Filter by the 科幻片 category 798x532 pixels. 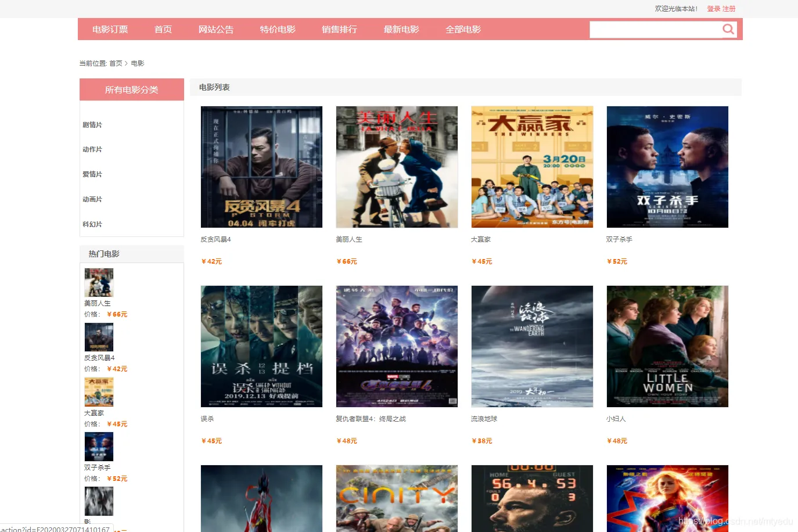pyautogui.click(x=92, y=224)
